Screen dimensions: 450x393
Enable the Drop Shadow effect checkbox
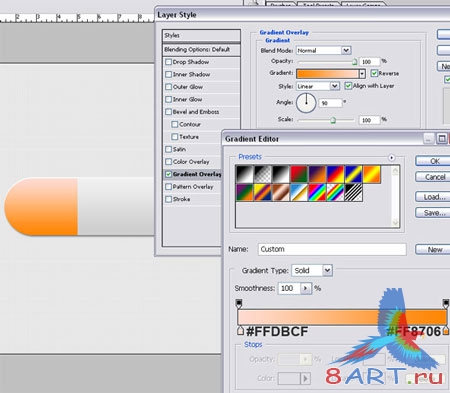pos(169,62)
